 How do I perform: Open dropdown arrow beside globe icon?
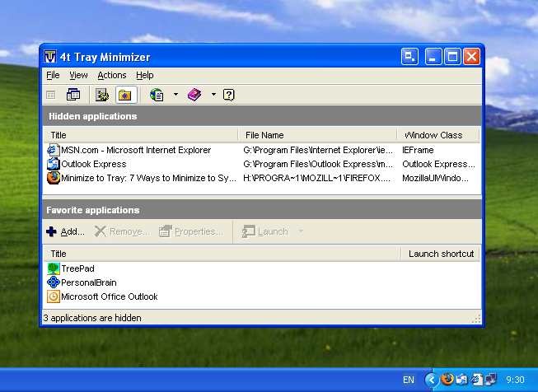175,95
